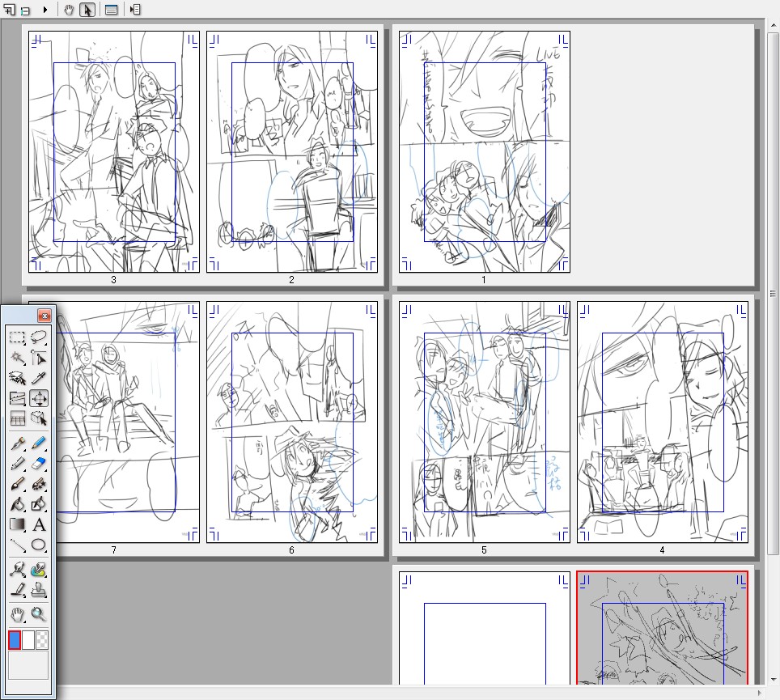Select the Zoom magnifier tool
Viewport: 780px width, 700px height.
[39, 615]
